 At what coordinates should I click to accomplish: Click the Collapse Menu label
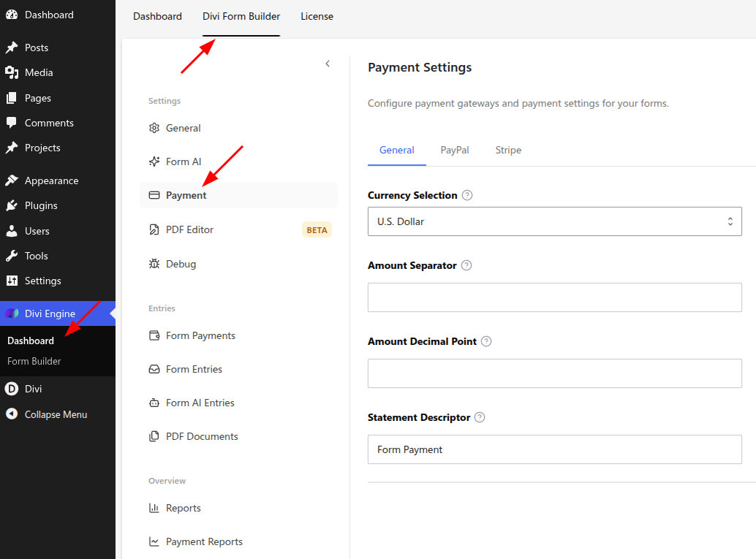[56, 414]
